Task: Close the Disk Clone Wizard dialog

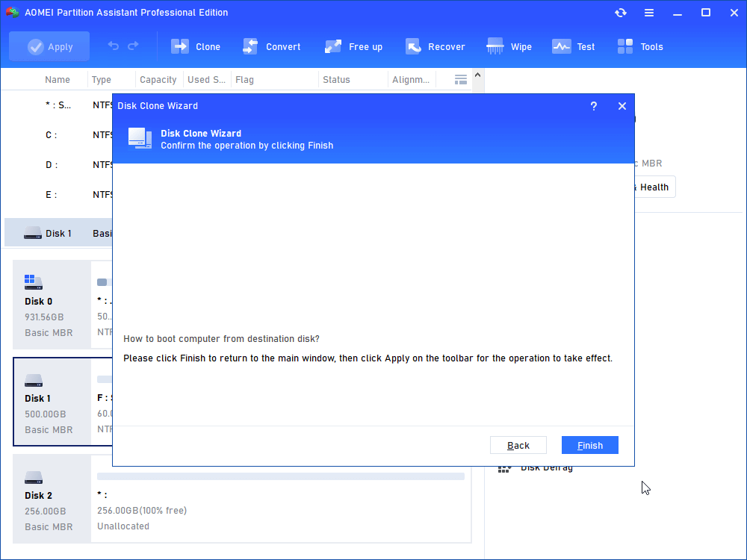Action: pyautogui.click(x=622, y=106)
